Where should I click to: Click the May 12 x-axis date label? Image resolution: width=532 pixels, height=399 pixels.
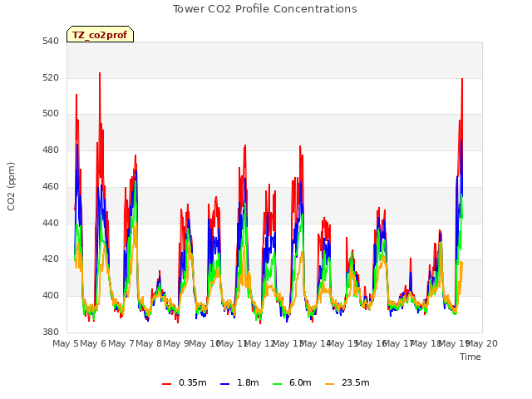pos(259,343)
